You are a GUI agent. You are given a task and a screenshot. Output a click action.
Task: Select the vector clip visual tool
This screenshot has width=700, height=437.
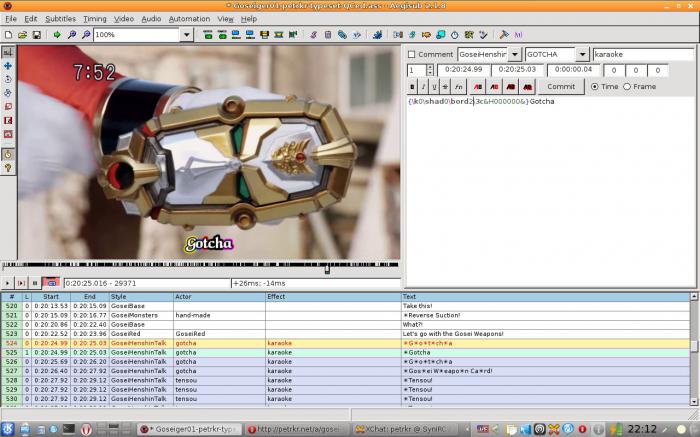(x=8, y=134)
